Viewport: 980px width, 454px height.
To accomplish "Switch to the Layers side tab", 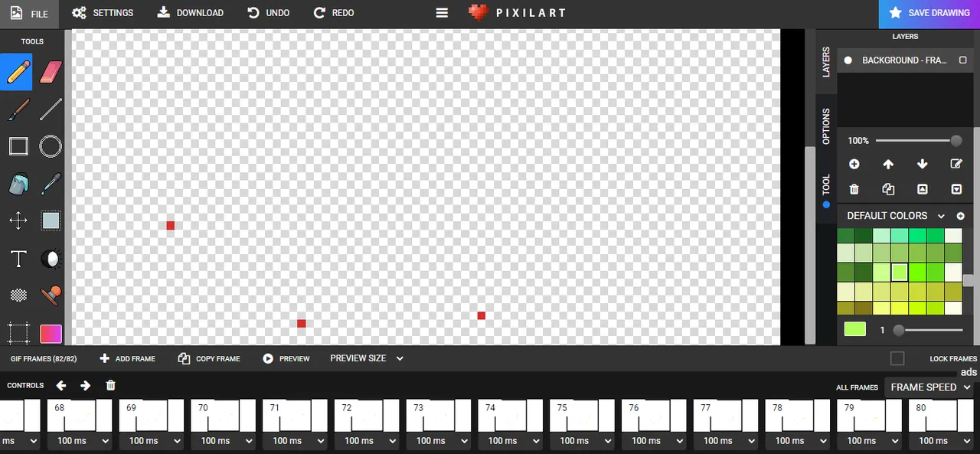I will [x=826, y=62].
